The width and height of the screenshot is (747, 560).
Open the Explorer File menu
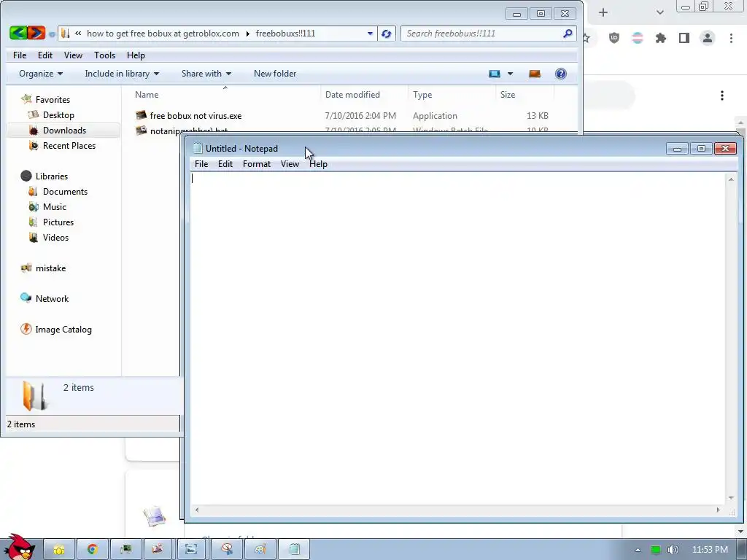[x=20, y=55]
